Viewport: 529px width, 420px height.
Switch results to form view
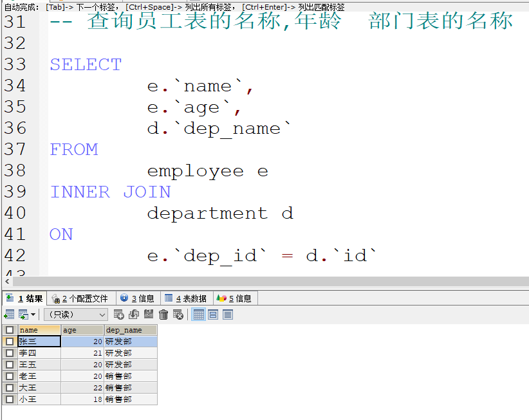click(x=214, y=314)
